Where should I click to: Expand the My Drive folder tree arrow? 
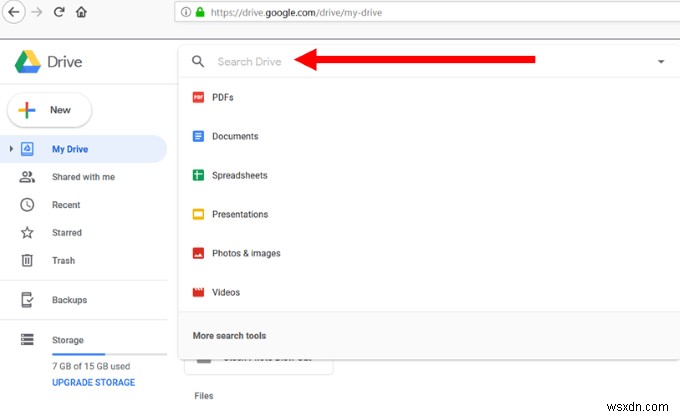click(11, 150)
